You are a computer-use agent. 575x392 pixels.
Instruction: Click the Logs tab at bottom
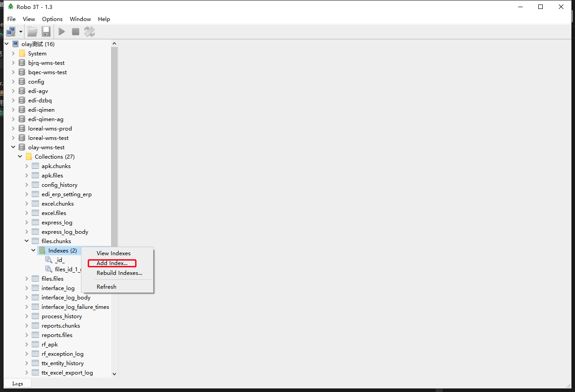18,384
